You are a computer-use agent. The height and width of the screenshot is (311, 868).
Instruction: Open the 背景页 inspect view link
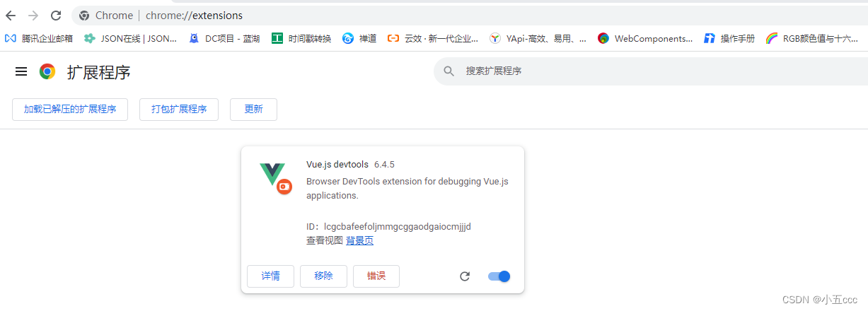point(359,241)
